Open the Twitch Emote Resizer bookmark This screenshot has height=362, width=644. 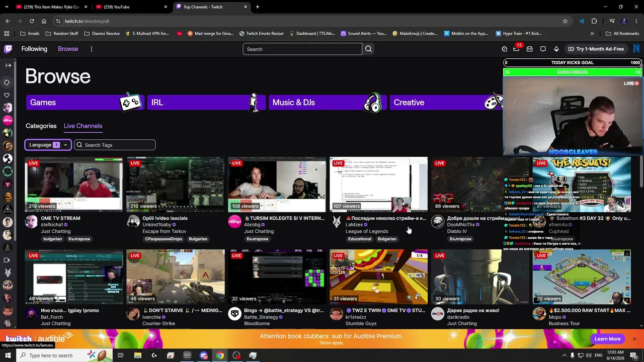pos(261,34)
